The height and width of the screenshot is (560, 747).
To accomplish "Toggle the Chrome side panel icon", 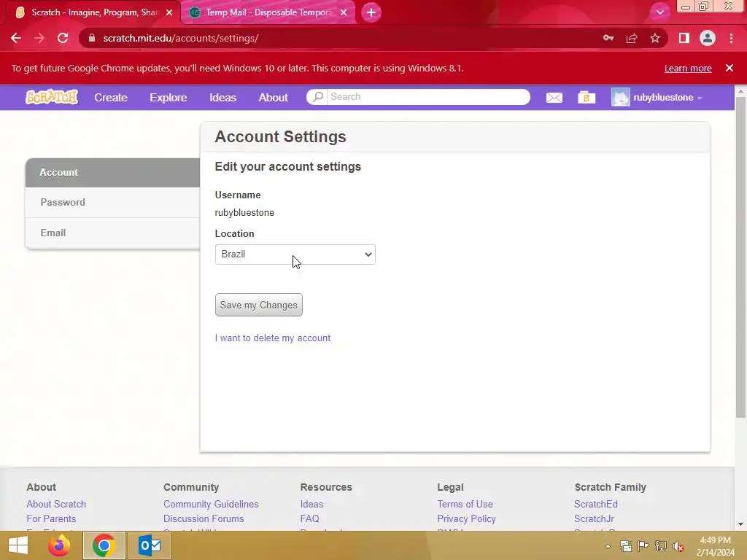I will pyautogui.click(x=684, y=38).
